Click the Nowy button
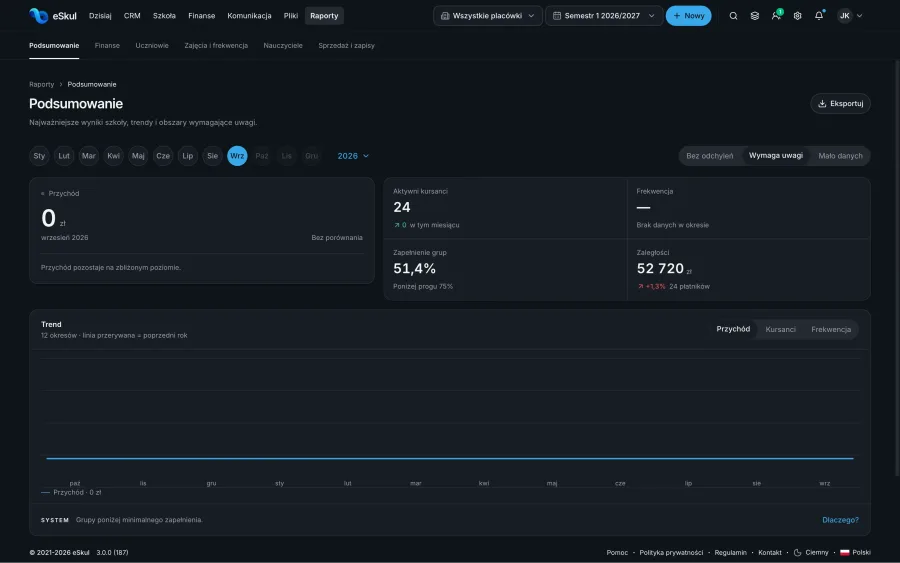The height and width of the screenshot is (563, 900). pos(688,16)
